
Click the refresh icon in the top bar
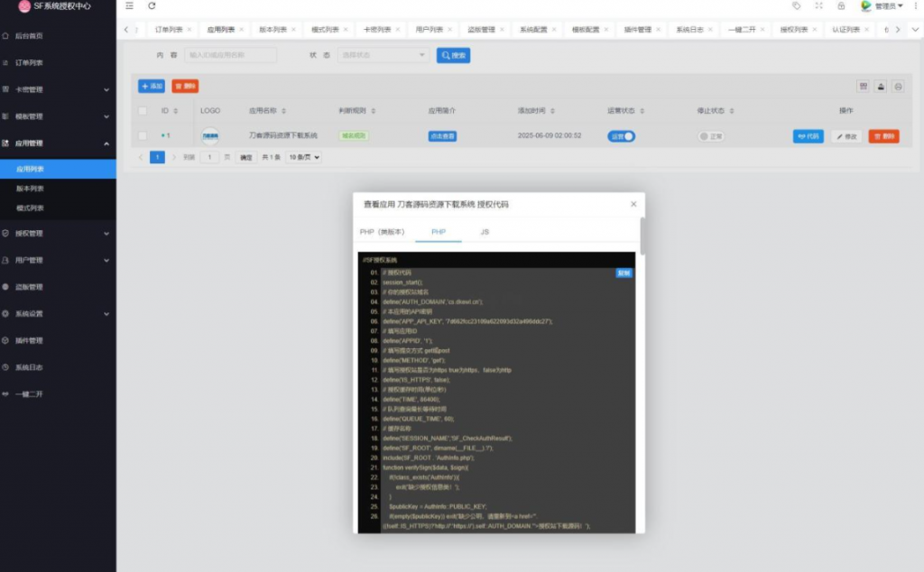pos(152,6)
